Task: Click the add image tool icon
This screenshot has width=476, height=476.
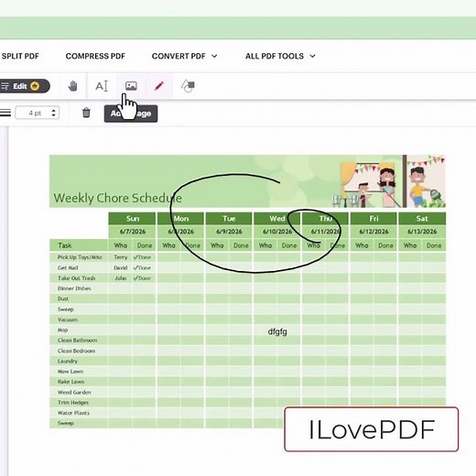Action: pos(131,86)
